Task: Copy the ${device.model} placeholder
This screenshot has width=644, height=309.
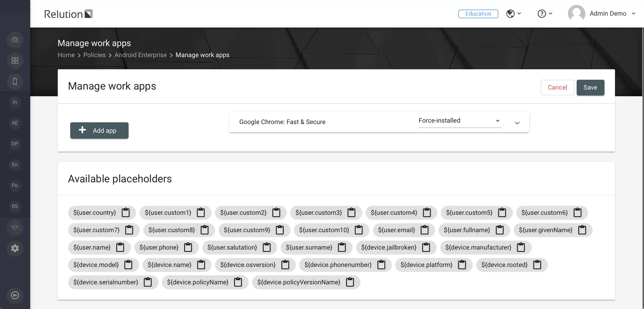Action: 128,265
